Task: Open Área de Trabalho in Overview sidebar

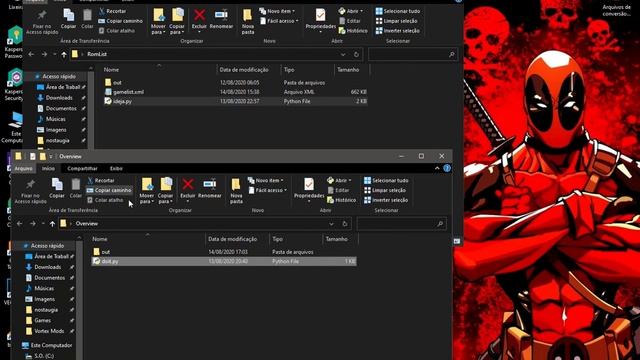Action: point(51,256)
